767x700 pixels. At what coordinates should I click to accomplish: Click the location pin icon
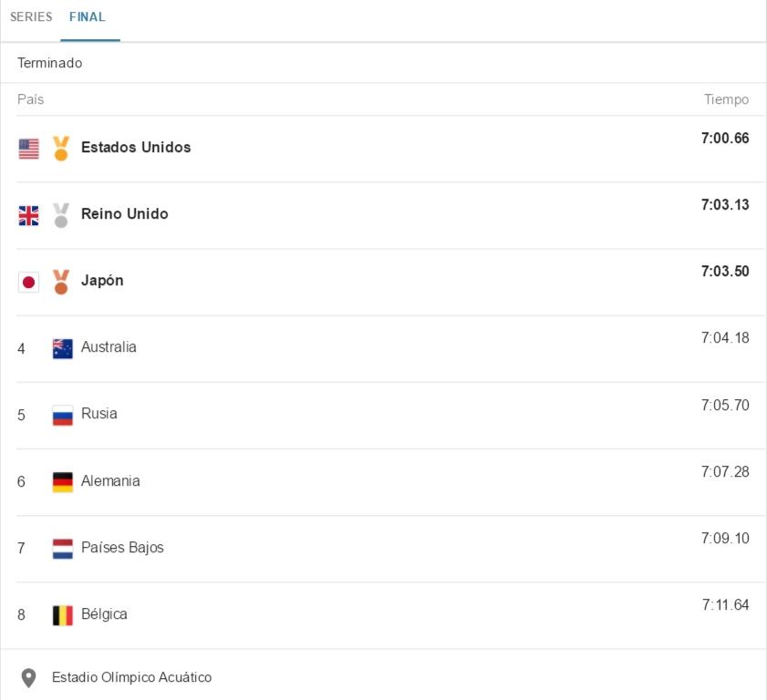[x=28, y=678]
